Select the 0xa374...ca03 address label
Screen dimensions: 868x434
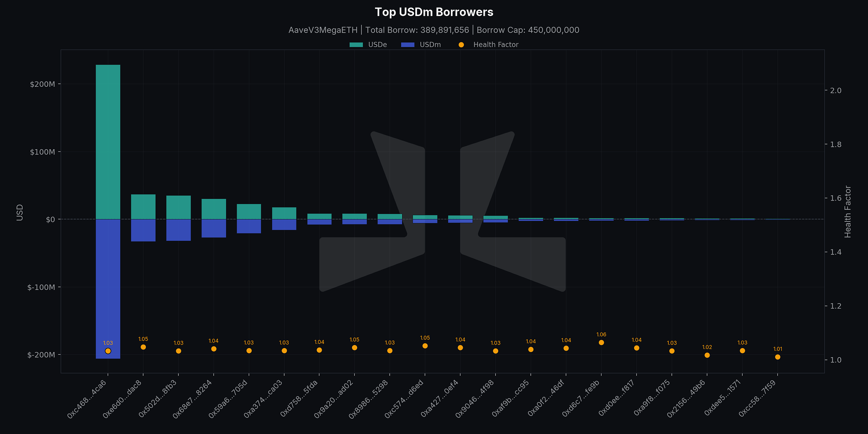click(x=264, y=399)
